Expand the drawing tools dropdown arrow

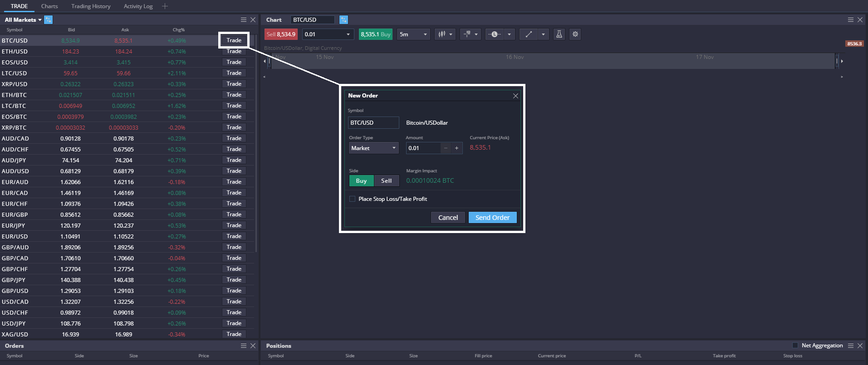pos(543,34)
